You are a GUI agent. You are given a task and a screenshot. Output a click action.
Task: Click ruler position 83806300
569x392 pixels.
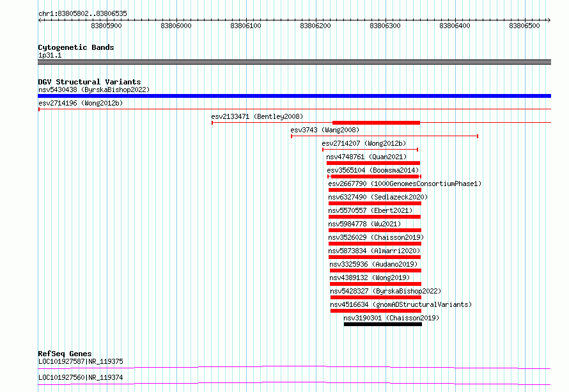click(385, 26)
